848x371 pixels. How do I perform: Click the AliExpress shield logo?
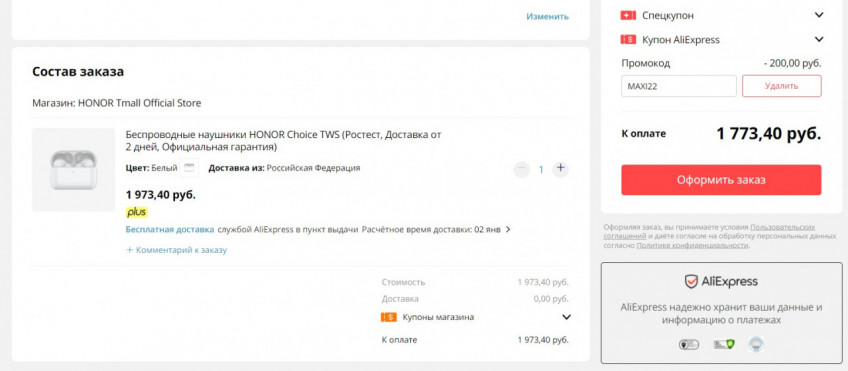(x=691, y=282)
